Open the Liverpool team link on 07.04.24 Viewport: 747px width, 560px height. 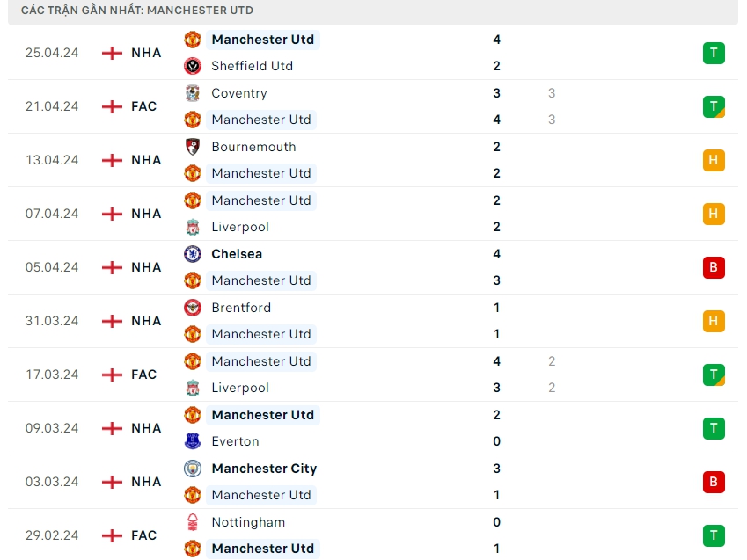[240, 227]
